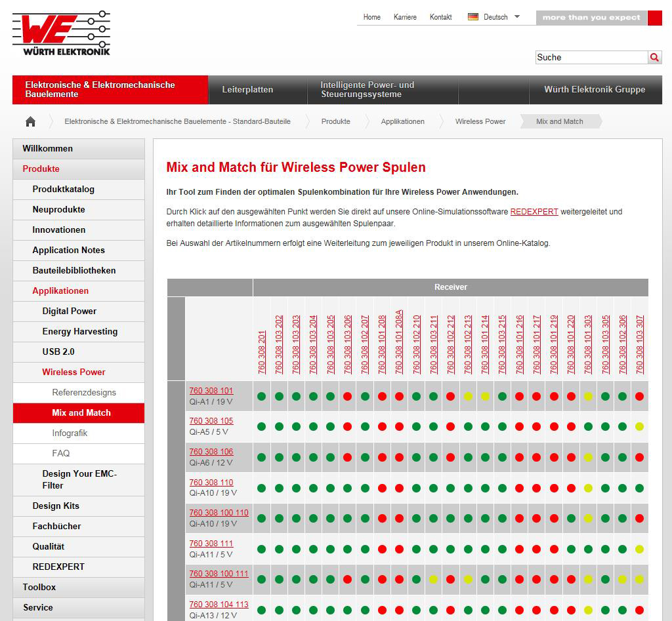Open the Leiterplatten main tab
Image resolution: width=672 pixels, height=621 pixels.
257,89
